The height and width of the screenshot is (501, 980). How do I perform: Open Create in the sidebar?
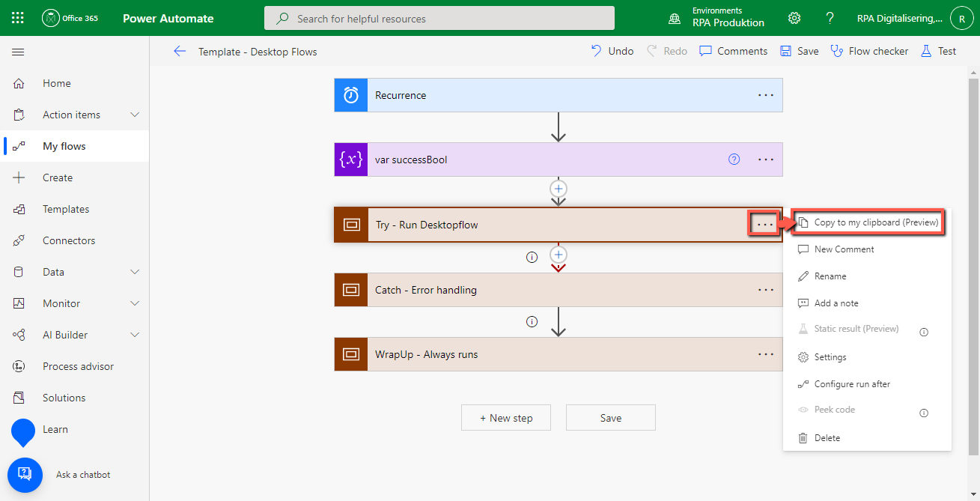point(75,177)
